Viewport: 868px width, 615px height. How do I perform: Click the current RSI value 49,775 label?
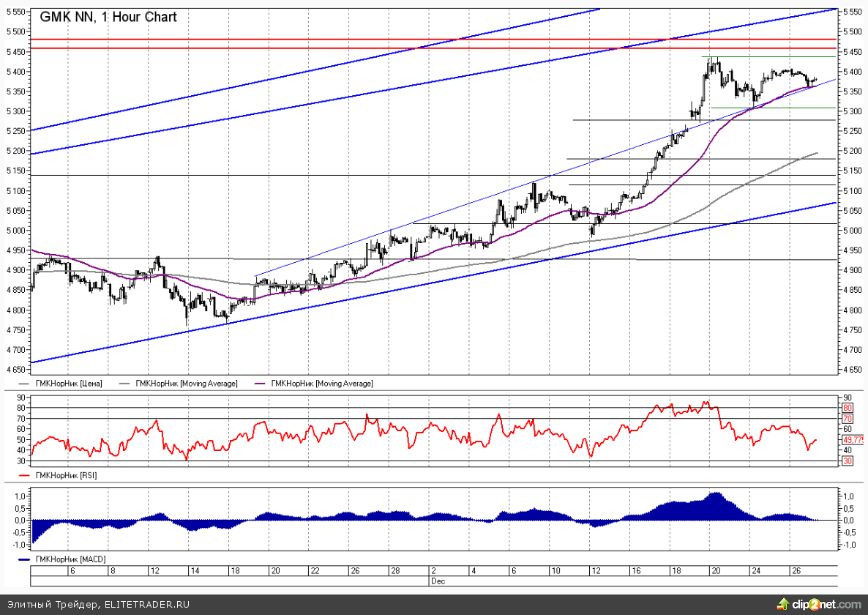[x=854, y=440]
